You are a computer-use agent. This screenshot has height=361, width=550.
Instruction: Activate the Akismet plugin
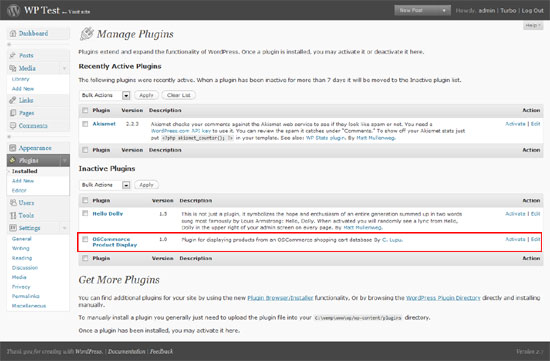point(515,124)
